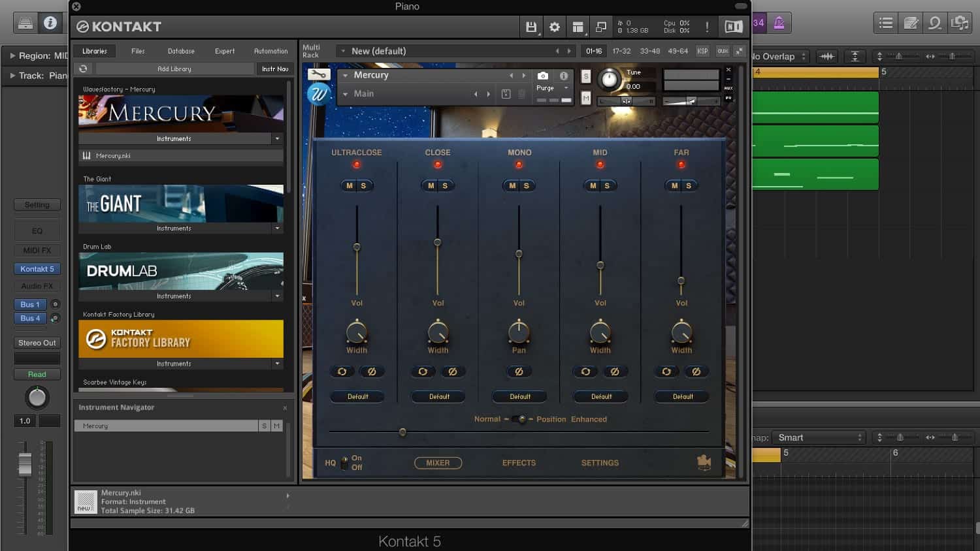Solo the ULTRACLOSE mic channel
Viewport: 980px width, 551px height.
point(364,186)
